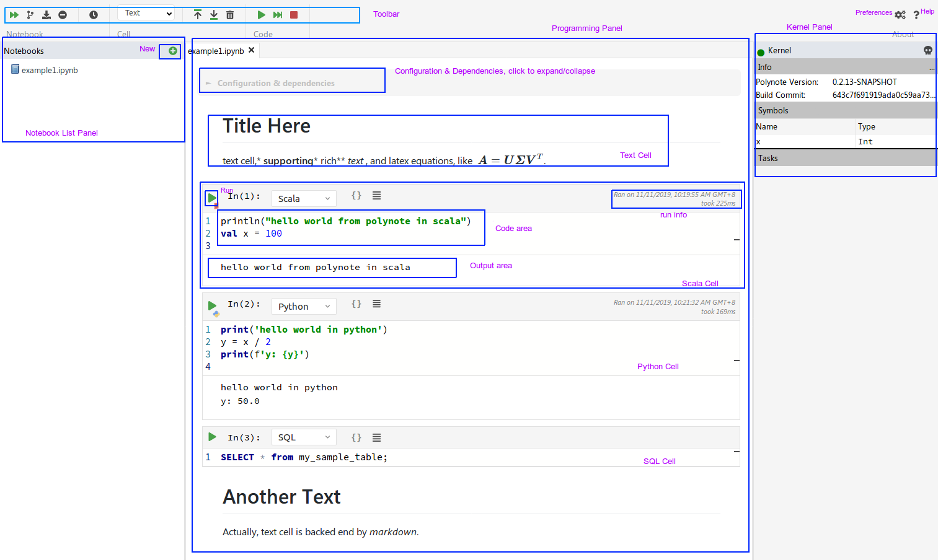
Task: Click the 'Actually, text cell is backed' paragraph
Action: point(321,532)
